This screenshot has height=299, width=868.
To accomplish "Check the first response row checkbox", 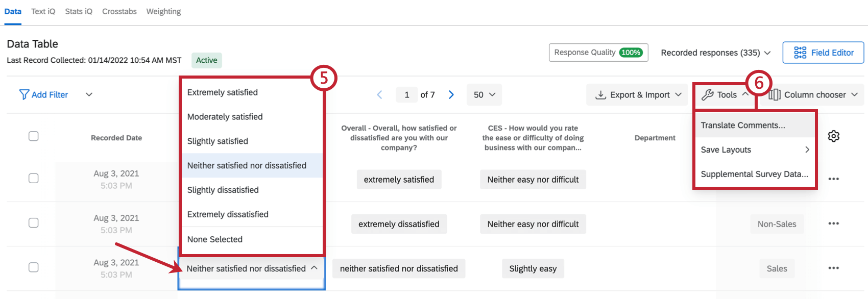I will (x=34, y=178).
